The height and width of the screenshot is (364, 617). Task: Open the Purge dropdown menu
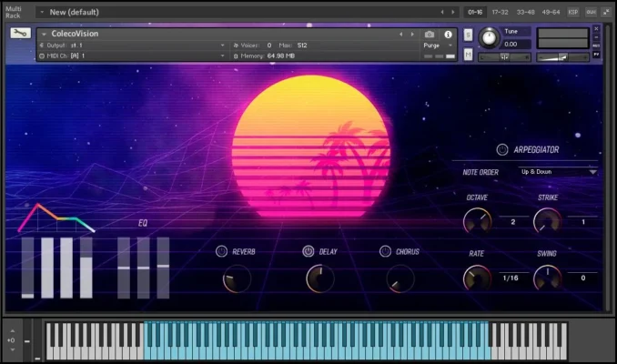(x=438, y=45)
